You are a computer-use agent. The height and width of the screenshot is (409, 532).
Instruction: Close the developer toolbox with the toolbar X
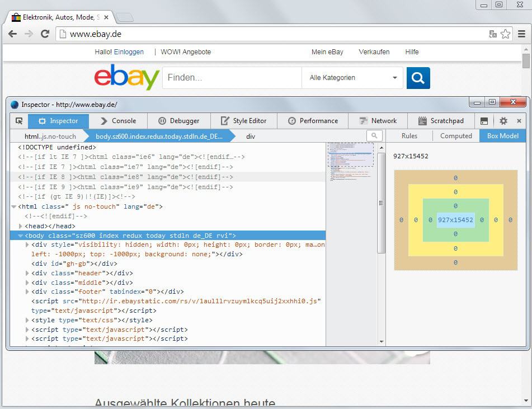point(519,121)
